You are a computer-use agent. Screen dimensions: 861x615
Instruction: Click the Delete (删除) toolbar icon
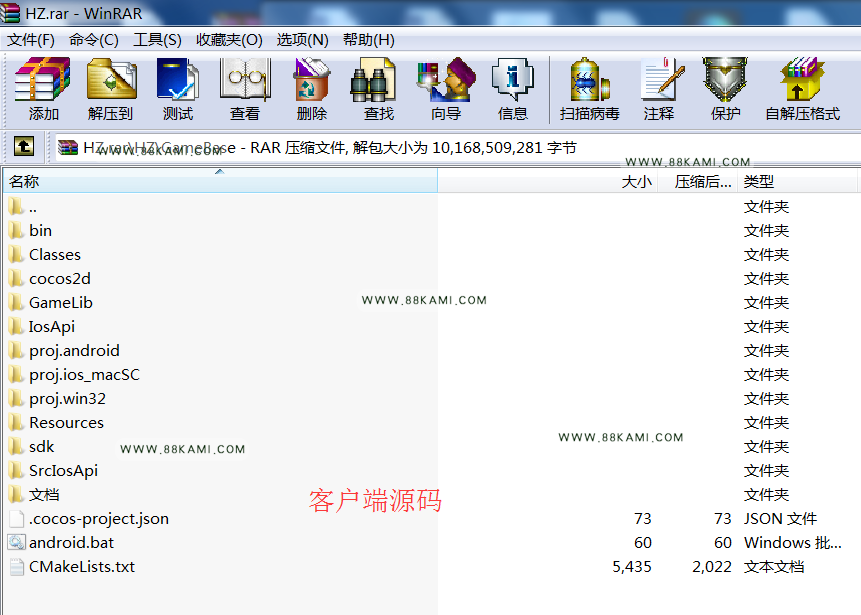pos(311,80)
